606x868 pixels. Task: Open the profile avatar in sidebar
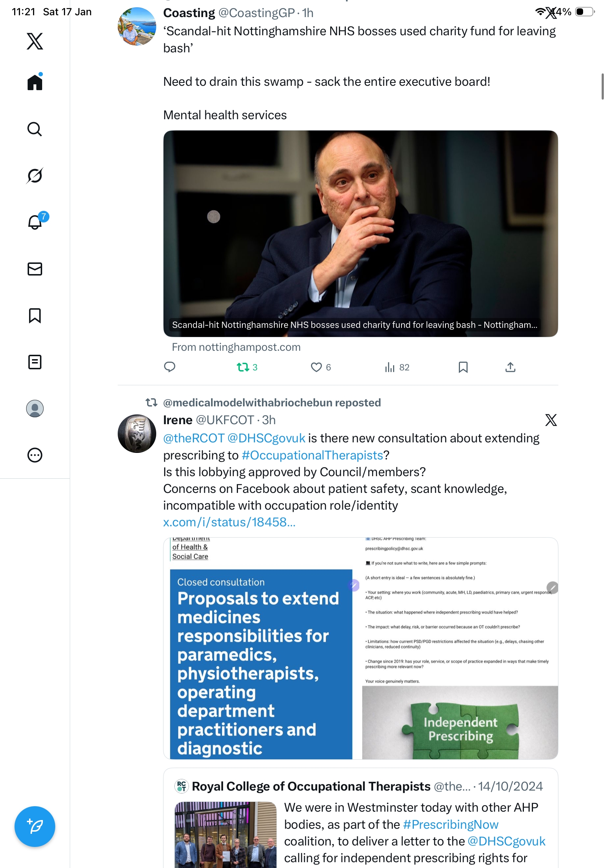click(x=35, y=409)
